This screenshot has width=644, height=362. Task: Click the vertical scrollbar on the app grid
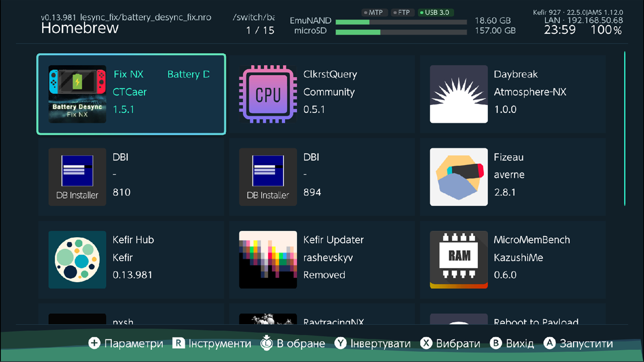(625, 129)
